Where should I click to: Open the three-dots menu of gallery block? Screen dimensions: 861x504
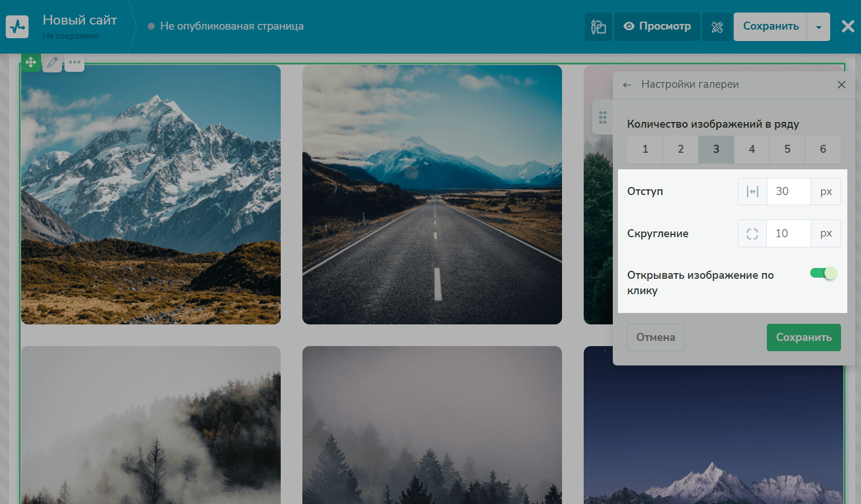(74, 62)
